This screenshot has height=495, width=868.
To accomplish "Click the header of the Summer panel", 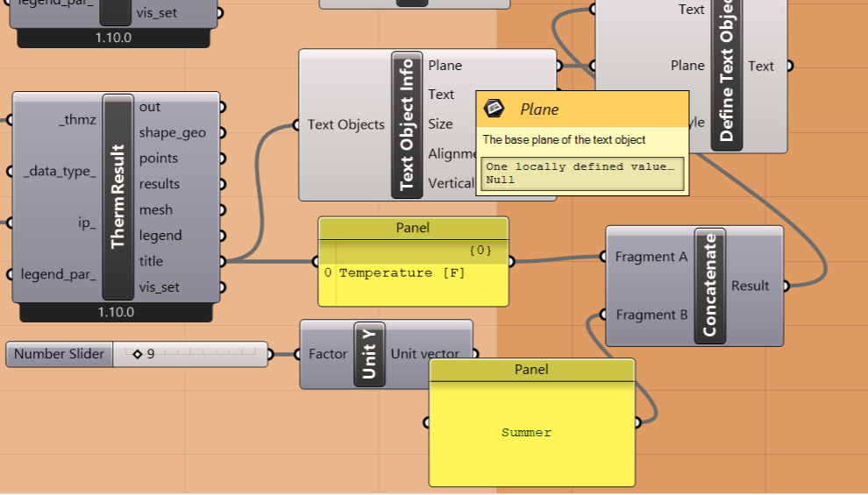I will (531, 370).
